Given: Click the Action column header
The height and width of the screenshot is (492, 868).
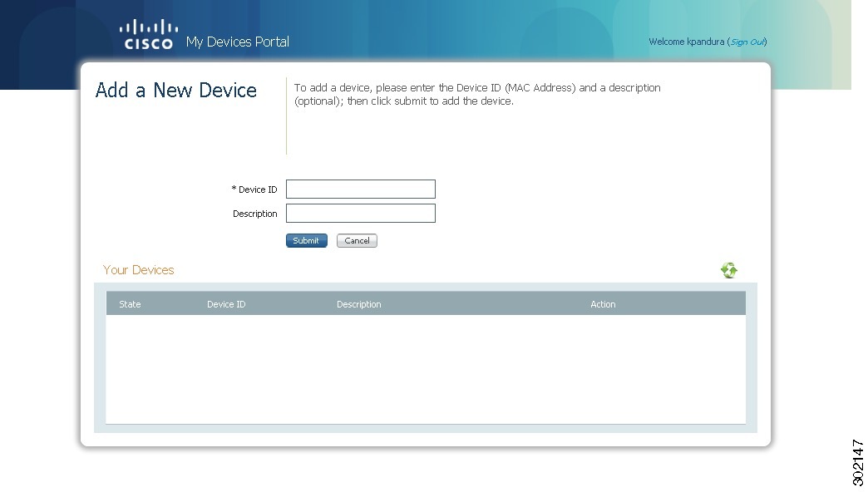Looking at the screenshot, I should (603, 303).
